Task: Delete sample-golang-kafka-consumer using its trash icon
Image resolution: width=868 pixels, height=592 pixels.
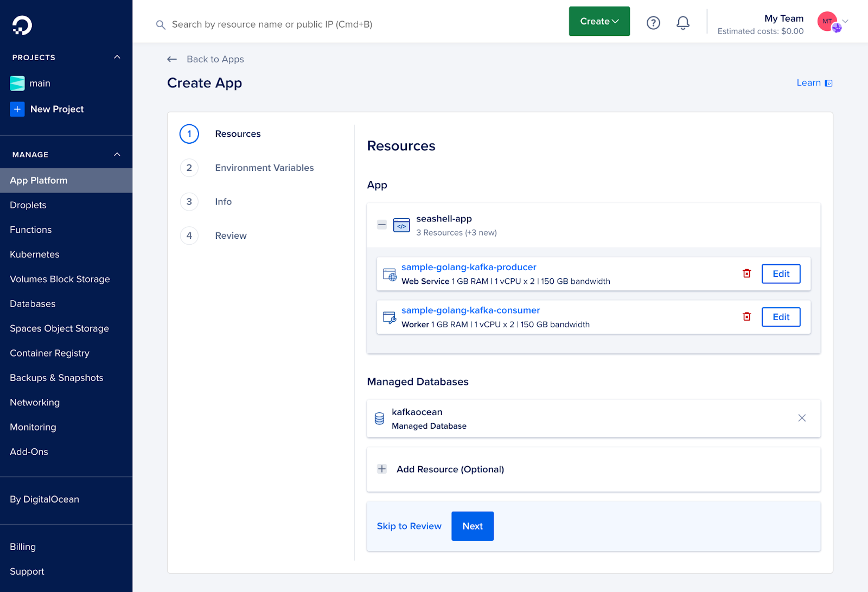Action: pyautogui.click(x=746, y=316)
